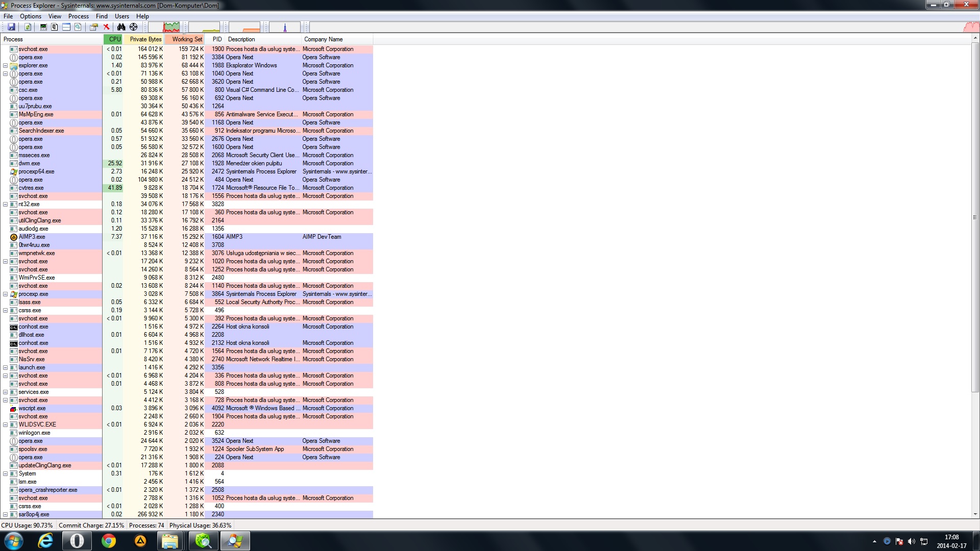Open the View menu
Viewport: 980px width, 551px height.
coord(55,16)
